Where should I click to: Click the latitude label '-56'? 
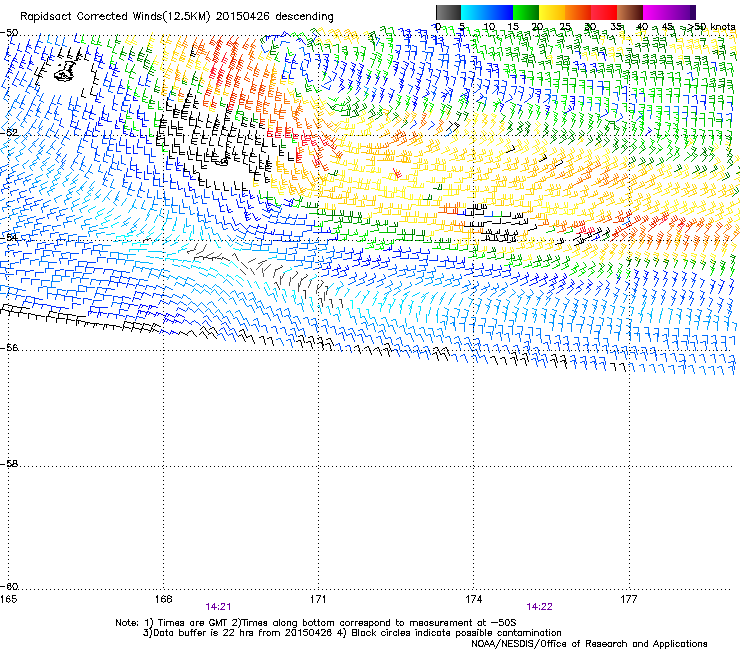click(x=9, y=347)
